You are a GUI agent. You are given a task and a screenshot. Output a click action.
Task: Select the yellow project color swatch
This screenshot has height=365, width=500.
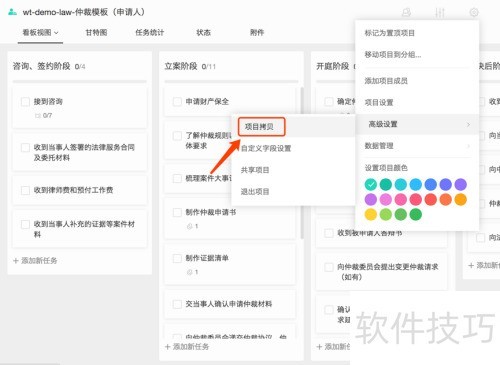pyautogui.click(x=371, y=215)
